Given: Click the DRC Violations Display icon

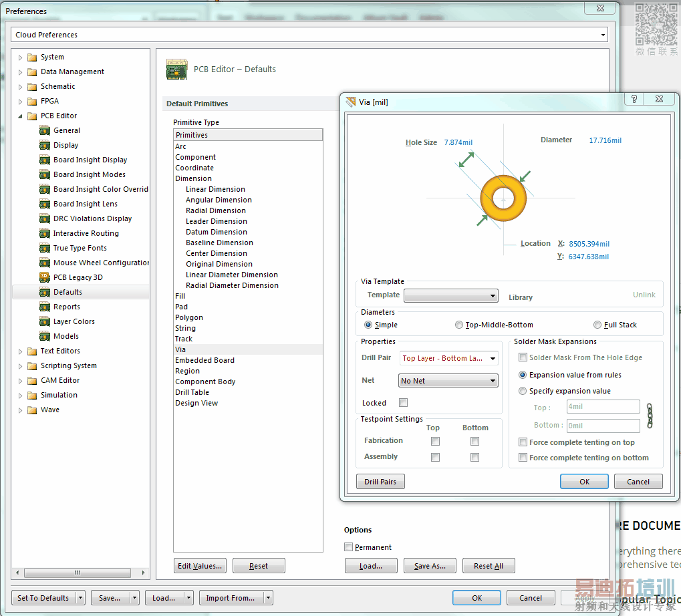Looking at the screenshot, I should (x=45, y=218).
